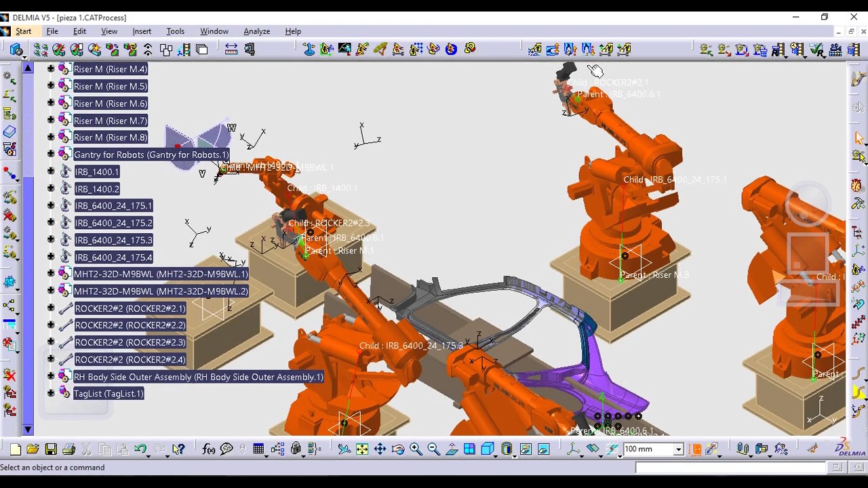Expand the MHT2-32D-M9BWL.2 node
The width and height of the screenshot is (868, 488).
51,291
